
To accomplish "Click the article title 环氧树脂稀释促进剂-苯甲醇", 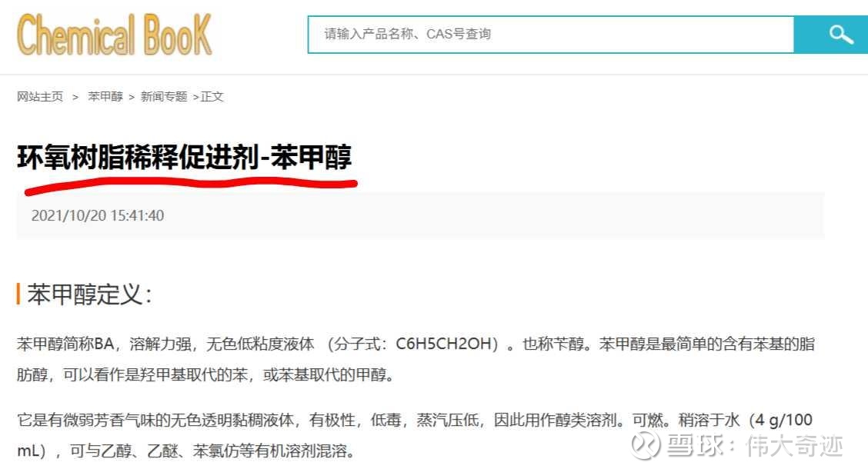I will click(185, 157).
